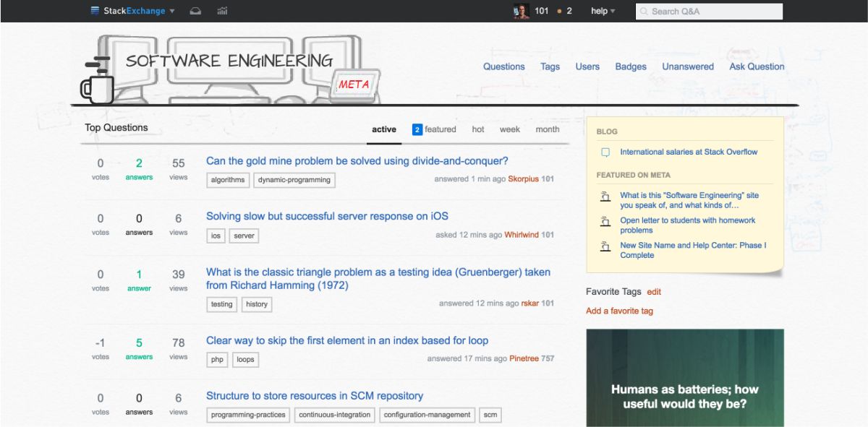Click meta icon beside New Site Name post
The width and height of the screenshot is (868, 427).
tap(605, 246)
